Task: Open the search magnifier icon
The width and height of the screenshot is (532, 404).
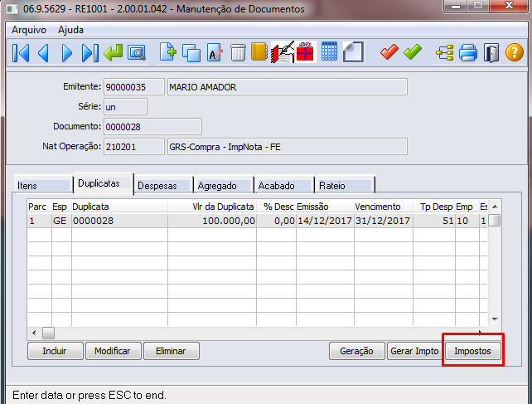Action: tap(137, 53)
